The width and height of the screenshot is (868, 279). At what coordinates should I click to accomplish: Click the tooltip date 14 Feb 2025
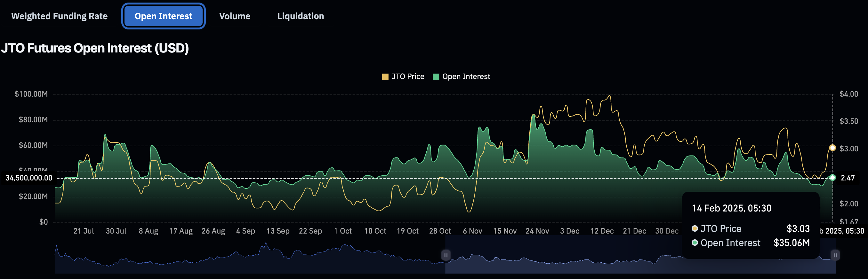(x=731, y=208)
